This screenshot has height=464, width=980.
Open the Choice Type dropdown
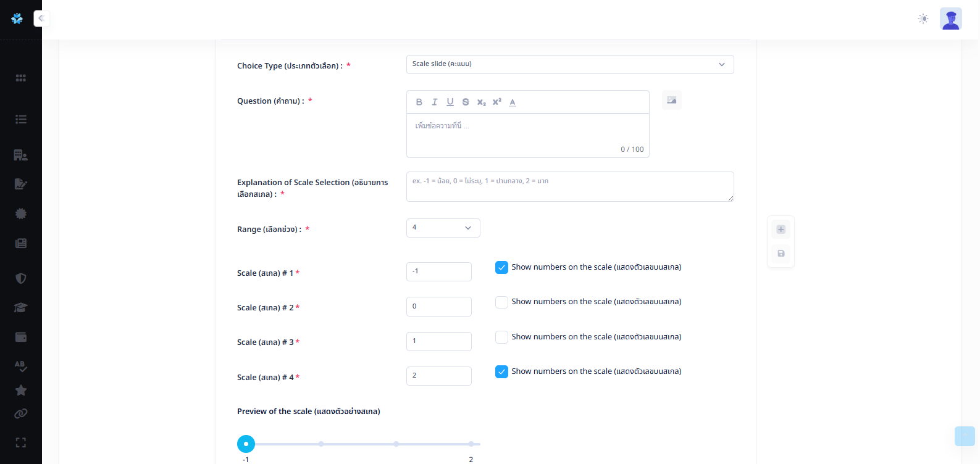(x=569, y=64)
